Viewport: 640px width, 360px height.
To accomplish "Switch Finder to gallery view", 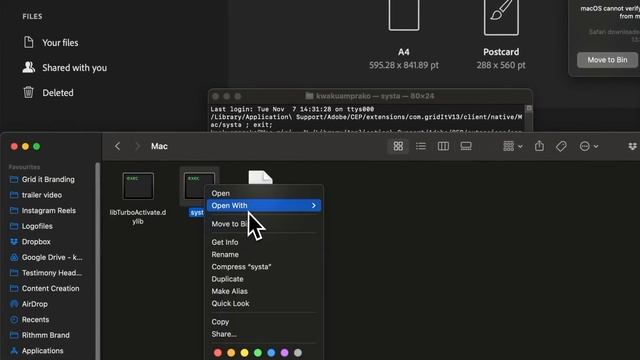I will click(466, 146).
